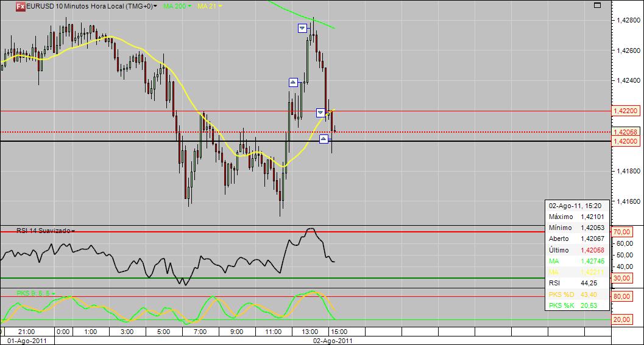The image size is (644, 345).
Task: Select the 1,42000 price level label
Action: (626, 141)
